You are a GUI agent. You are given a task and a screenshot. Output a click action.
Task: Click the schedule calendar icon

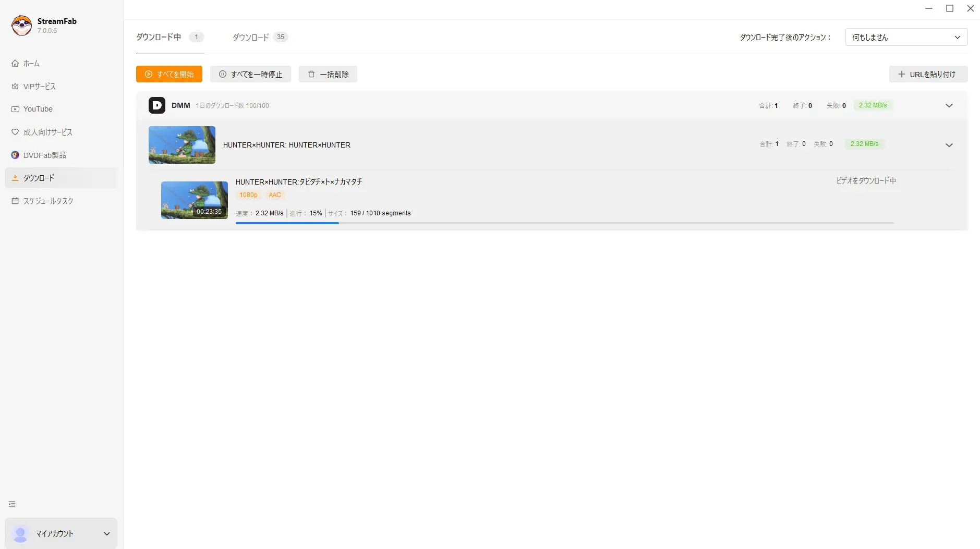click(x=15, y=201)
